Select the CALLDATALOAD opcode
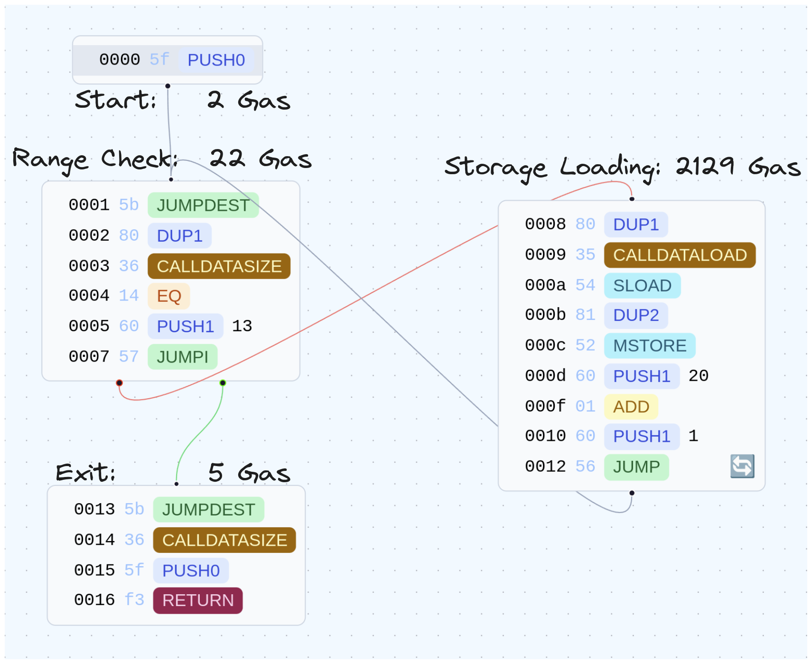The image size is (812, 664). click(x=680, y=255)
